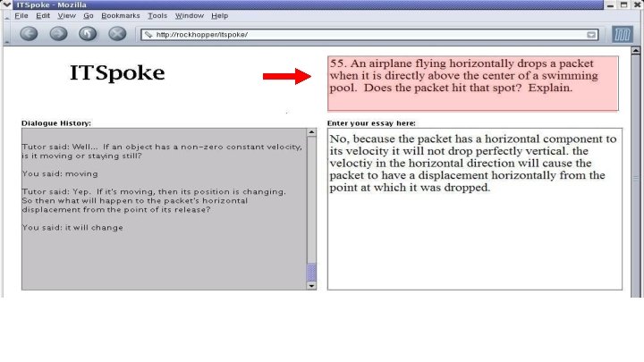Minimize the Mozilla window
Image resolution: width=644 pixels, height=362 pixels.
point(610,4)
